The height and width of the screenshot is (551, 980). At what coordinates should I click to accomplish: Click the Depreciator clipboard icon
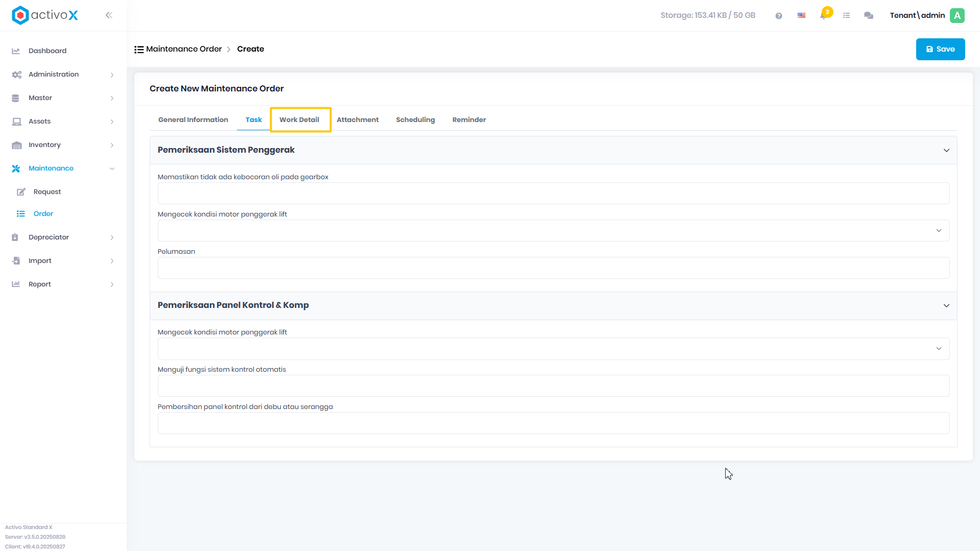15,237
